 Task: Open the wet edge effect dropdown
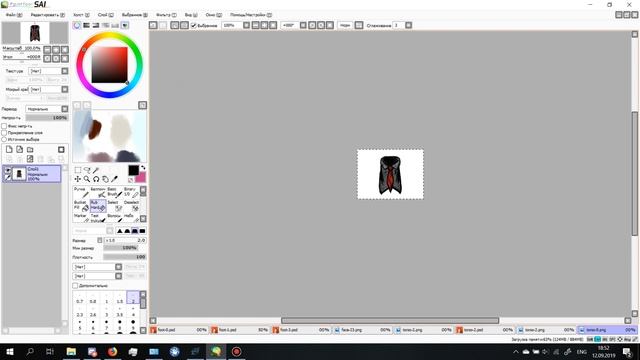click(x=65, y=89)
